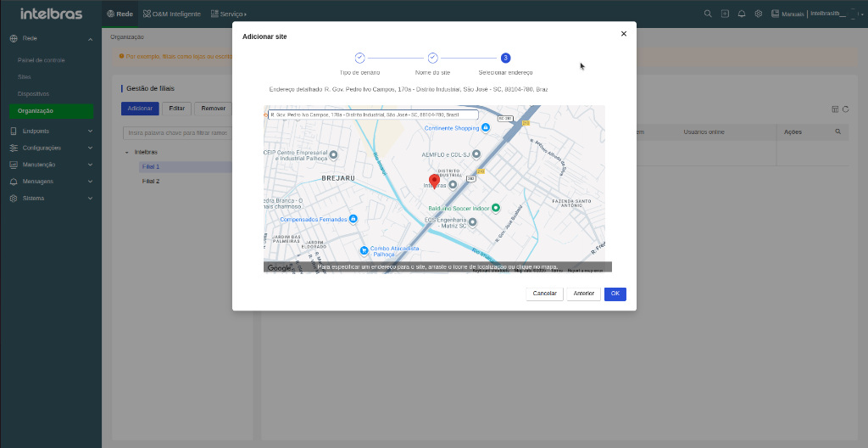Select Filial 1 in the tree
This screenshot has height=448, width=868.
pos(151,167)
